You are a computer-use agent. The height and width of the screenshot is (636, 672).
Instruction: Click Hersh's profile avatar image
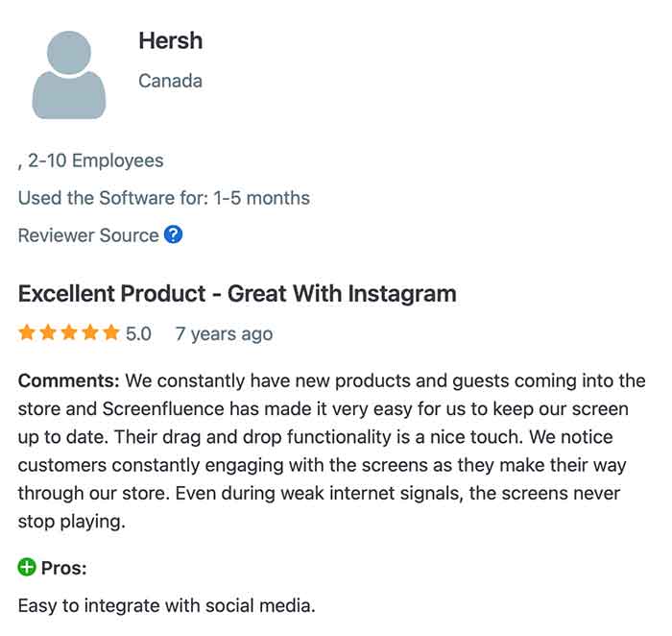[x=68, y=75]
